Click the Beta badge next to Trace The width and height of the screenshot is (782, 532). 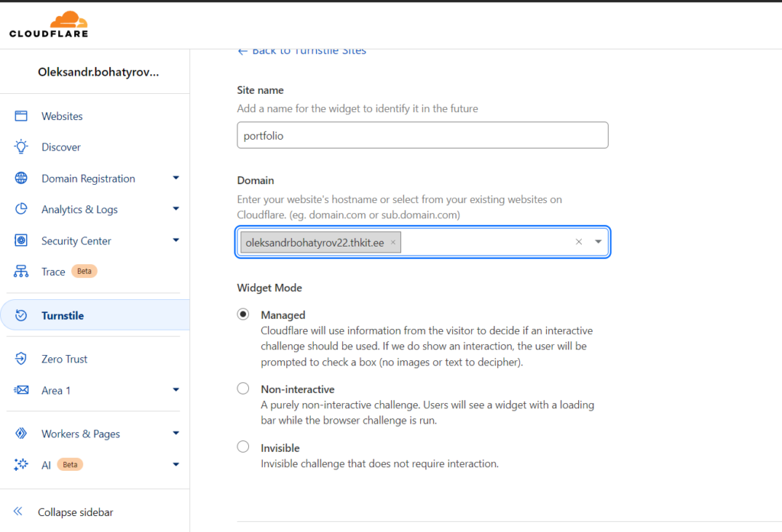pos(84,271)
